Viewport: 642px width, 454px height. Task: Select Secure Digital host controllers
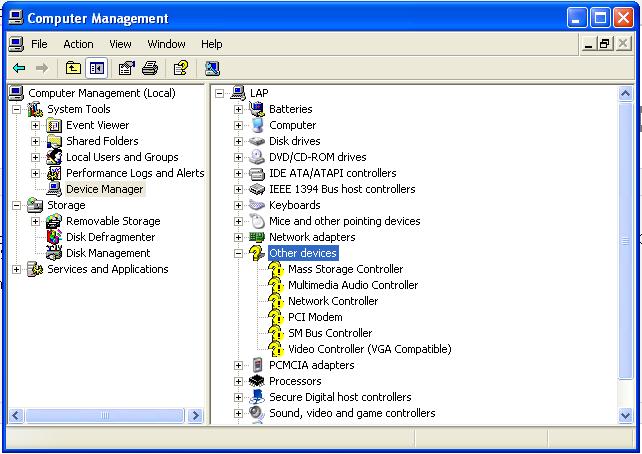tap(340, 397)
